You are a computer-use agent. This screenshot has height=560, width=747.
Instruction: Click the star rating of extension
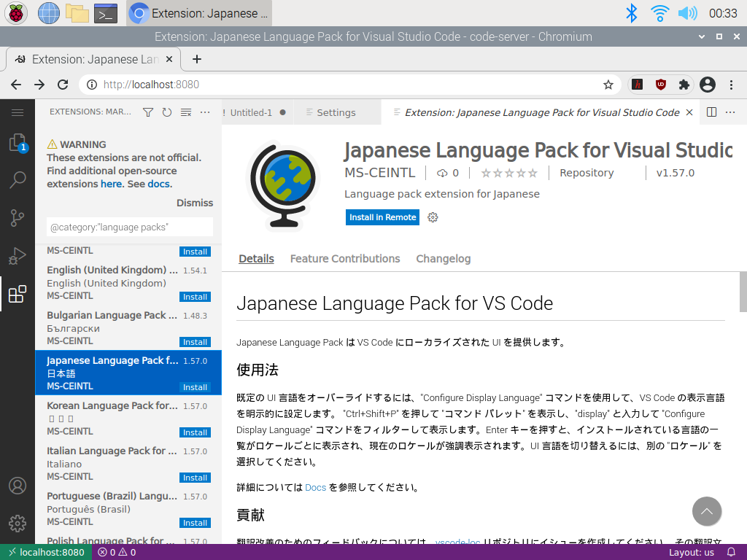click(x=509, y=173)
